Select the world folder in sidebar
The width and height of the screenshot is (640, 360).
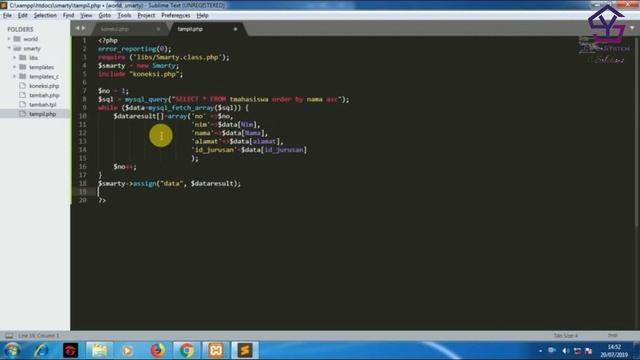pos(30,39)
